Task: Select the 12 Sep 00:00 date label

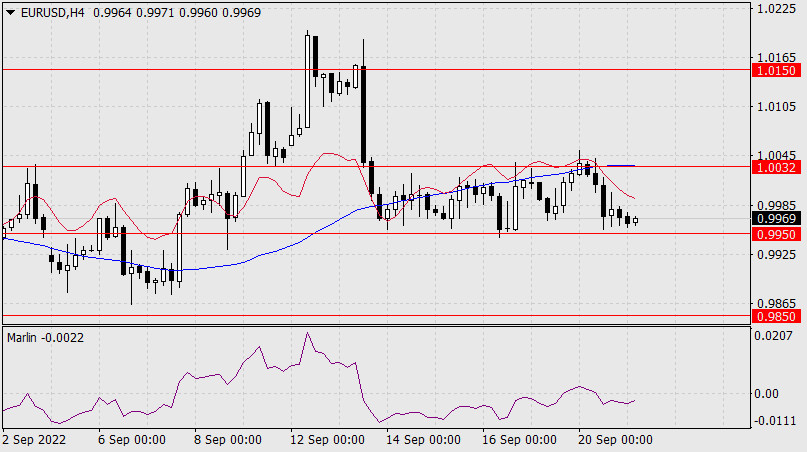Action: click(x=329, y=439)
